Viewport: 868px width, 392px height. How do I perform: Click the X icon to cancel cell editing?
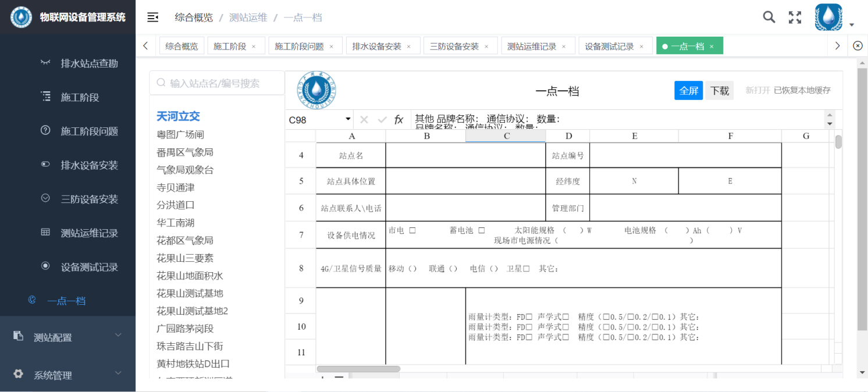[x=364, y=119]
